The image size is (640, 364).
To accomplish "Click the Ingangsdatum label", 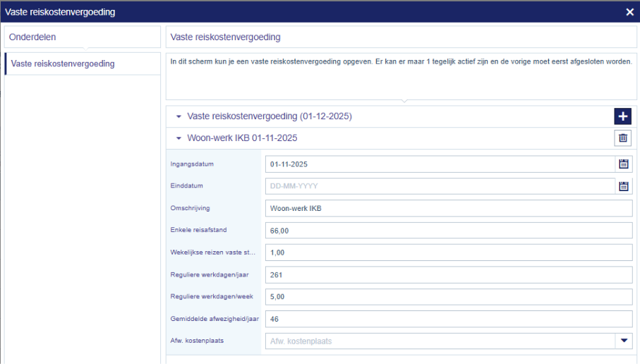I will (192, 164).
